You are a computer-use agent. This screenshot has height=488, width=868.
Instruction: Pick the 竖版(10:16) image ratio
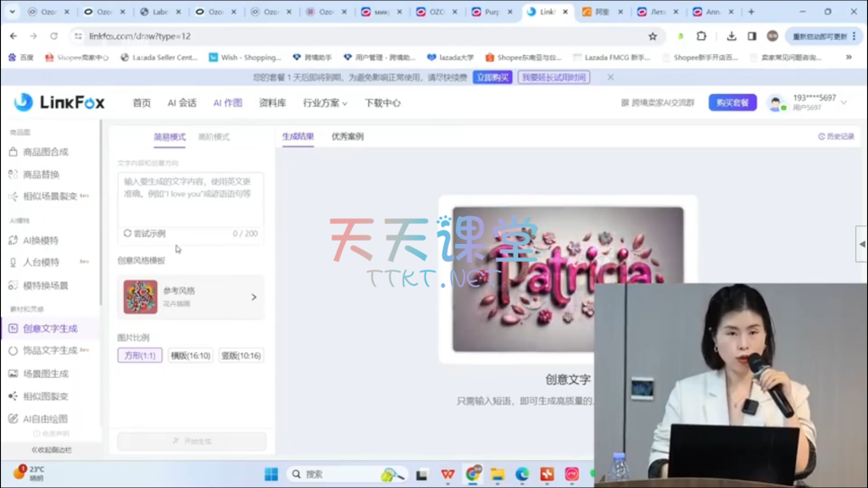(241, 356)
